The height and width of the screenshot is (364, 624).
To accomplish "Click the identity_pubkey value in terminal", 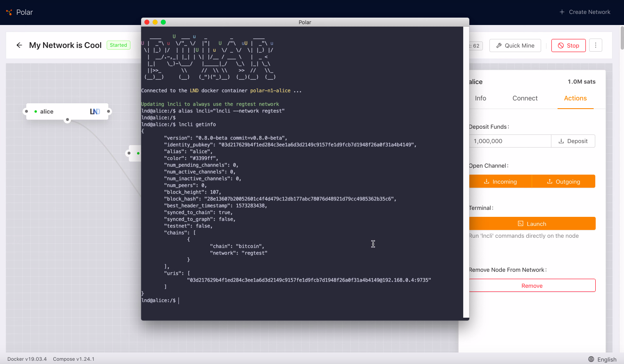I will click(x=317, y=145).
